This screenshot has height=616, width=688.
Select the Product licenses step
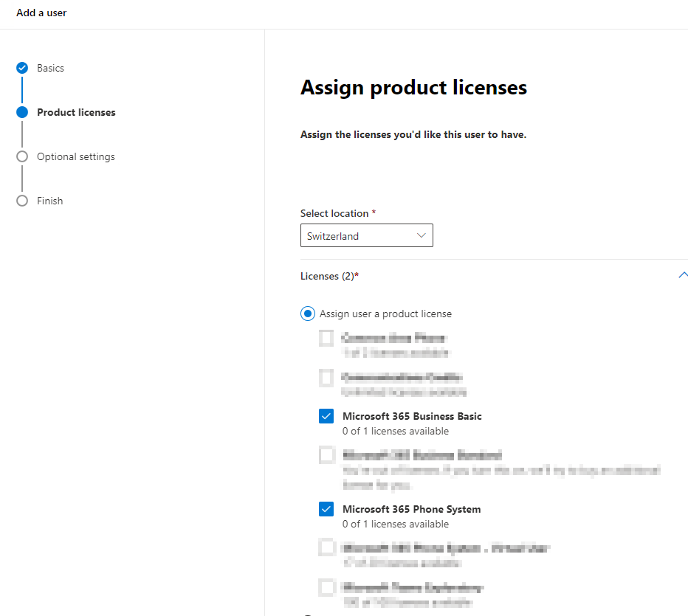click(x=76, y=112)
